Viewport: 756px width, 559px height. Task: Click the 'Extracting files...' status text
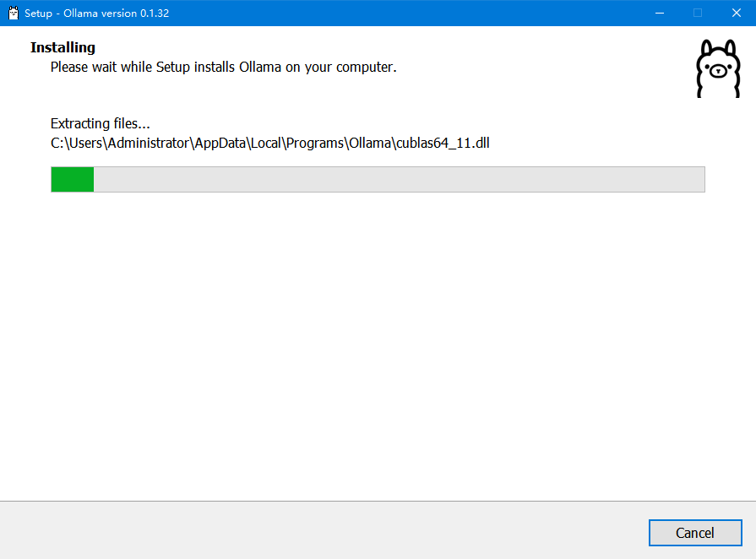[101, 123]
